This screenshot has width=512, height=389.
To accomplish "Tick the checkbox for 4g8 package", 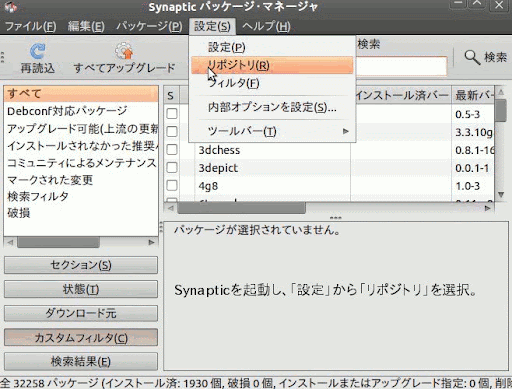I will (172, 185).
